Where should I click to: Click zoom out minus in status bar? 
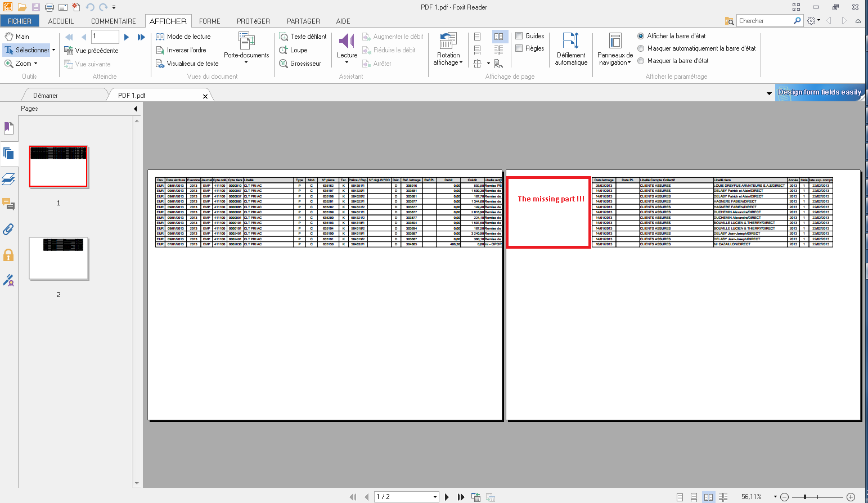tap(785, 497)
